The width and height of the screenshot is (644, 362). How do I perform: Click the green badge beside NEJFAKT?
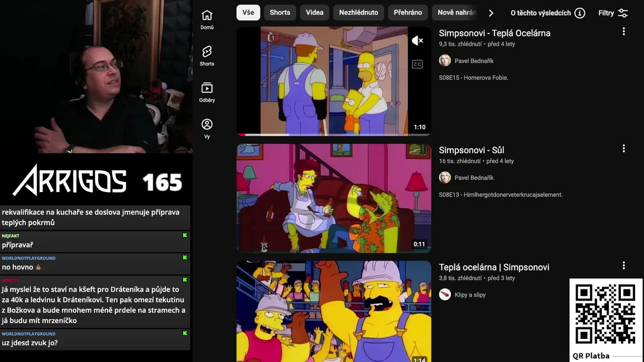(x=185, y=235)
